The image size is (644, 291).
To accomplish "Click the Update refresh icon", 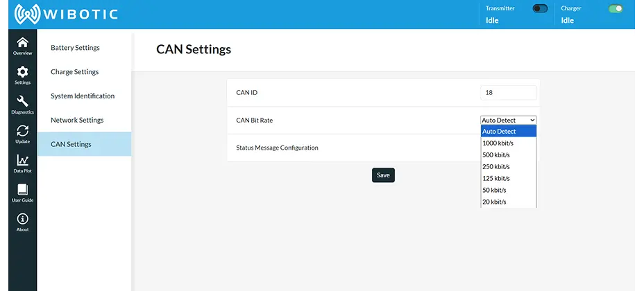I will tap(22, 132).
